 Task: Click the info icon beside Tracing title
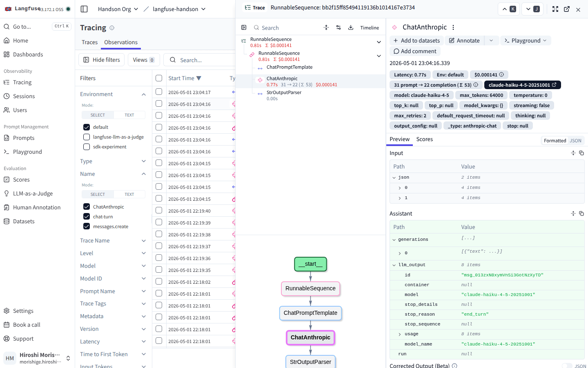coord(112,28)
